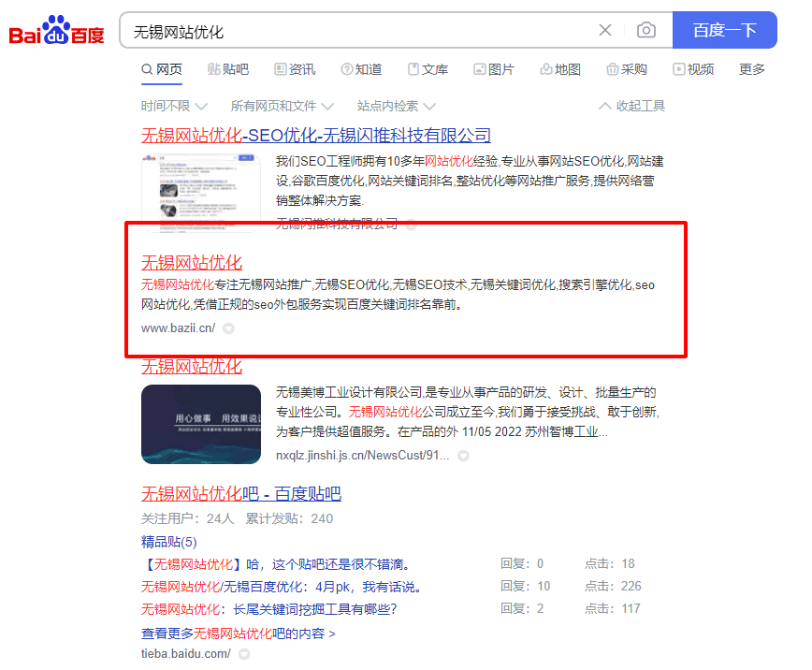812x670 pixels.
Task: Expand the 所有网页和文件 filter
Action: tap(283, 107)
